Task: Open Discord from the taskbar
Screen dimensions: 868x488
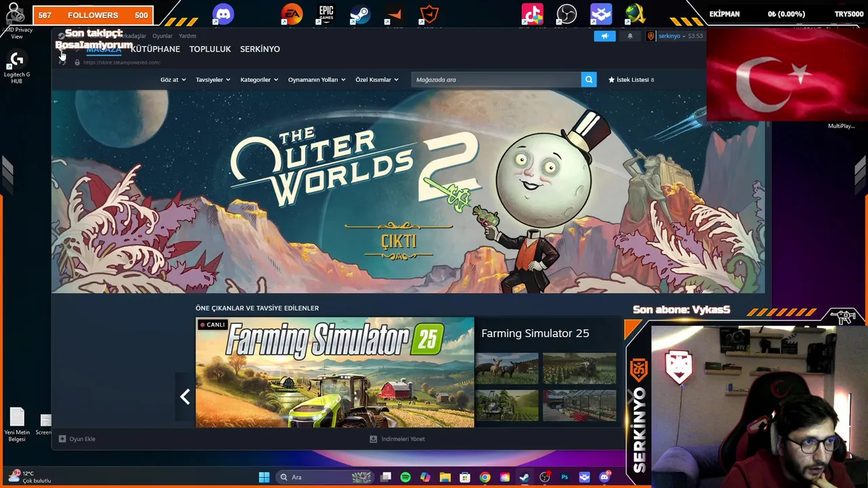Action: tap(604, 477)
